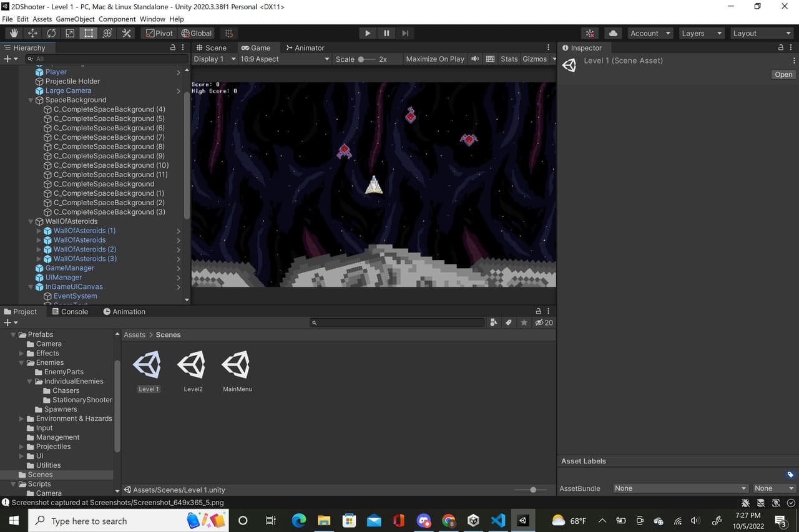Open the 16:9 Aspect dropdown

pos(285,59)
